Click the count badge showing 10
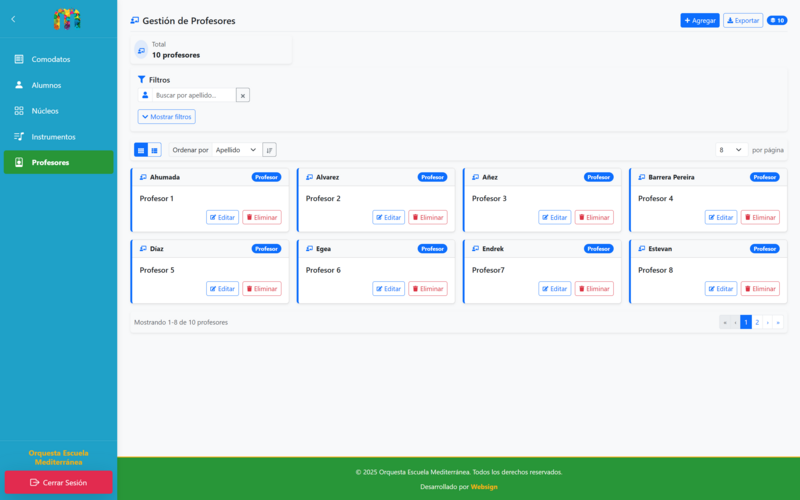800x500 pixels. point(776,20)
